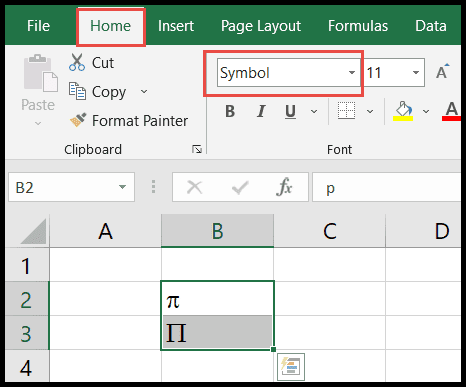Open the Clipboard dialog launcher
The image size is (466, 387).
197,149
